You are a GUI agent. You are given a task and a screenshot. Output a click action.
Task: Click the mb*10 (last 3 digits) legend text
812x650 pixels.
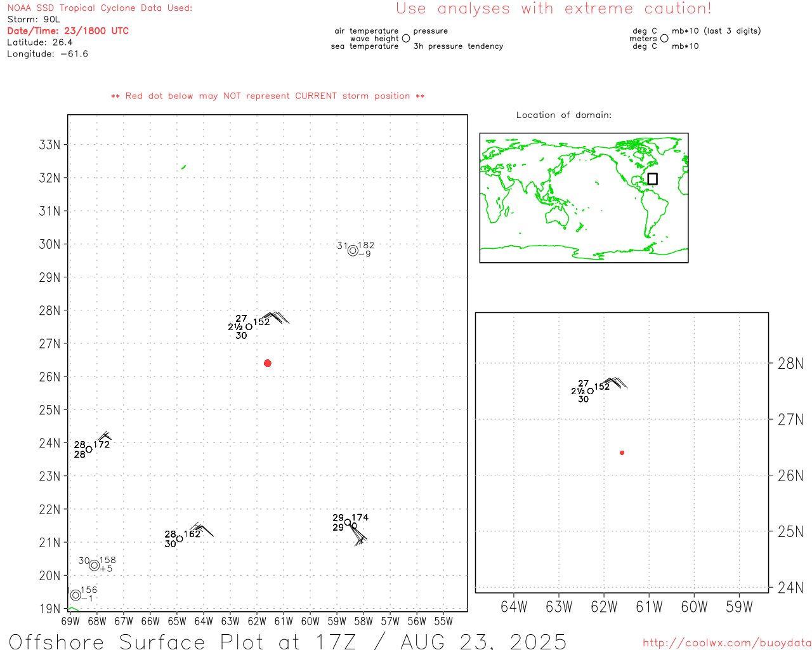[716, 30]
